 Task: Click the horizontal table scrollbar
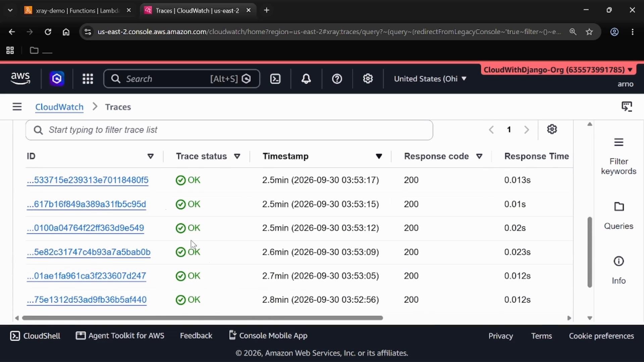click(202, 318)
